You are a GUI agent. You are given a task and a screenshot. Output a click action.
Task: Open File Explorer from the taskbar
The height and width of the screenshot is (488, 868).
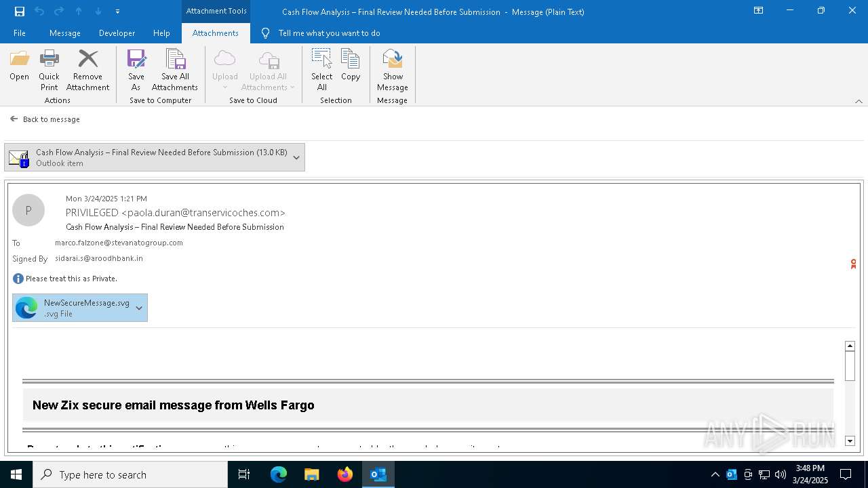click(311, 474)
